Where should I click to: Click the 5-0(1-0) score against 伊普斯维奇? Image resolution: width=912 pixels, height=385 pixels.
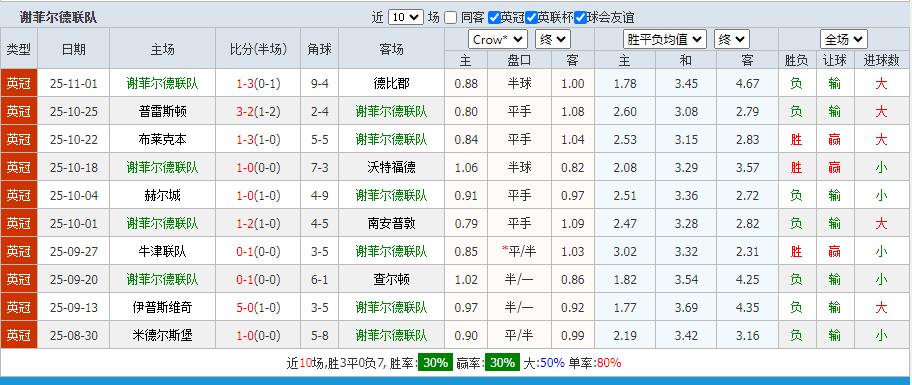point(258,307)
